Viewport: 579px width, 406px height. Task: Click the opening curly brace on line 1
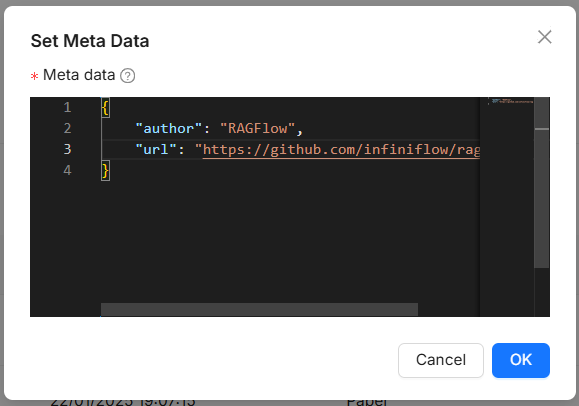point(105,108)
